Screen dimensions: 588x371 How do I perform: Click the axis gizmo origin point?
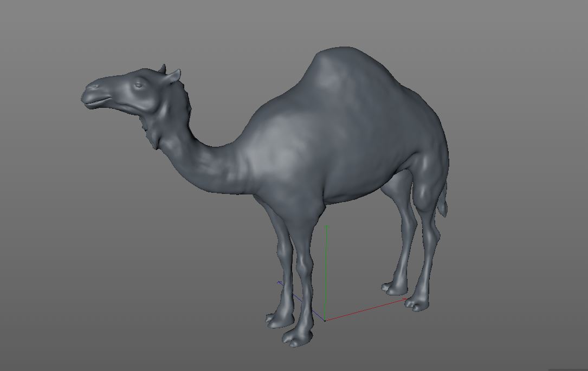tap(325, 321)
